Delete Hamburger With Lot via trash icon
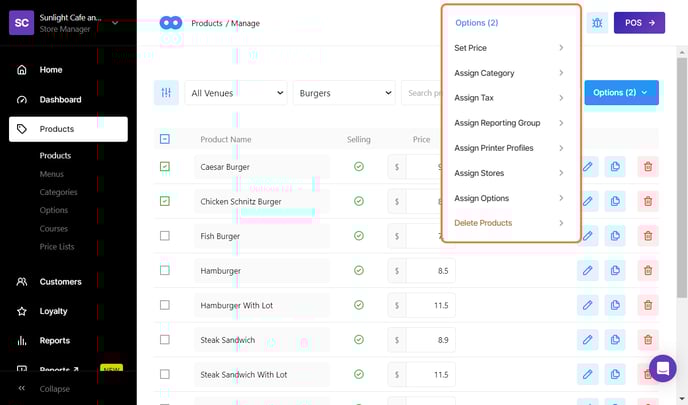The height and width of the screenshot is (405, 688). pyautogui.click(x=647, y=305)
